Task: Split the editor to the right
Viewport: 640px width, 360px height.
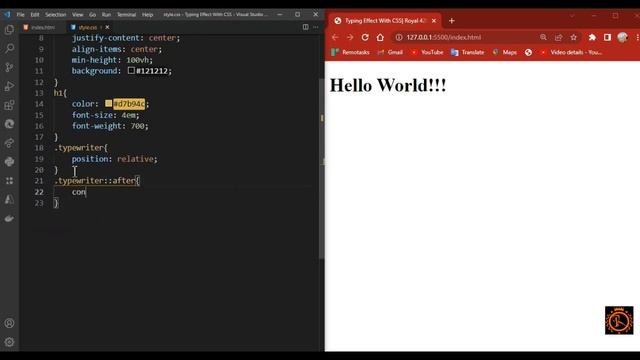Action: (305, 27)
